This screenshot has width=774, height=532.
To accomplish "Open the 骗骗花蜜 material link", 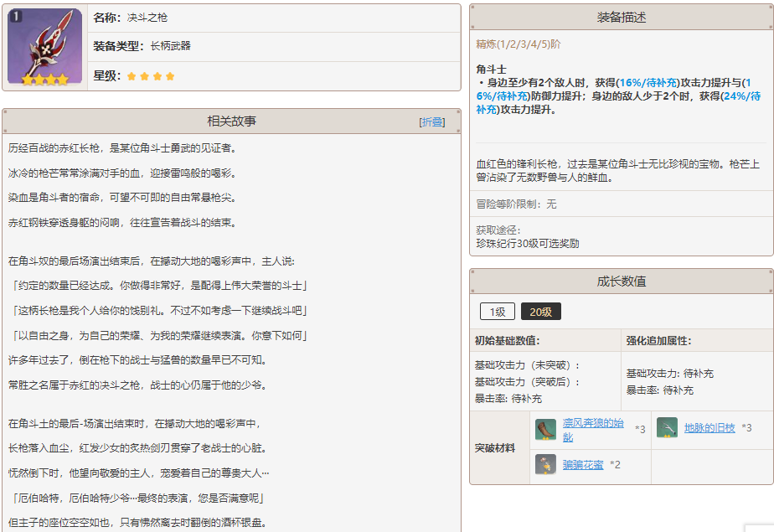I will [583, 464].
